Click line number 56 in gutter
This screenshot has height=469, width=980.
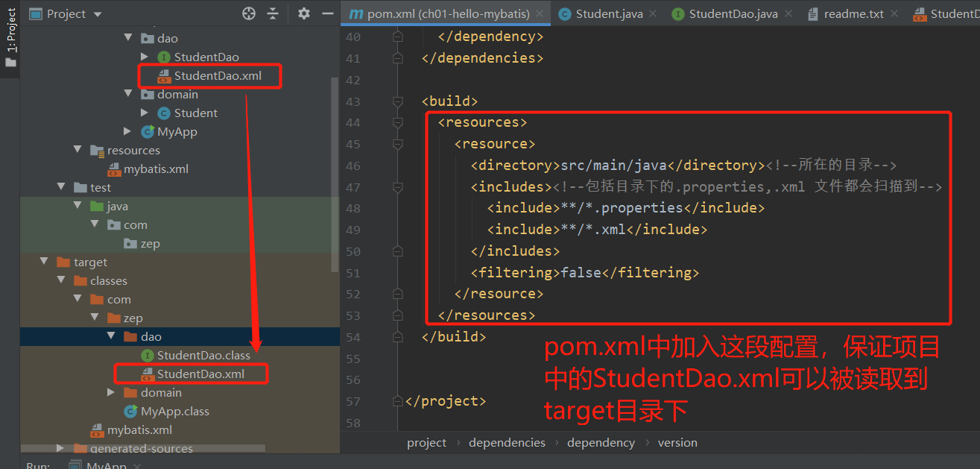click(353, 380)
